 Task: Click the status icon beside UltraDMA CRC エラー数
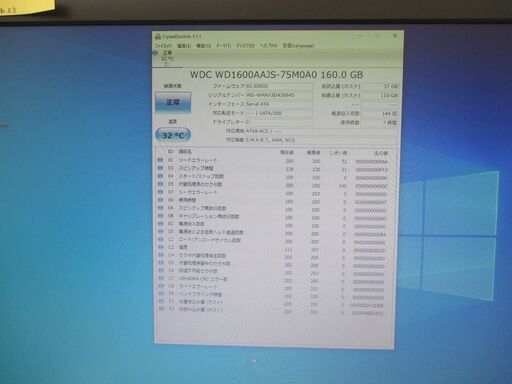pyautogui.click(x=161, y=278)
